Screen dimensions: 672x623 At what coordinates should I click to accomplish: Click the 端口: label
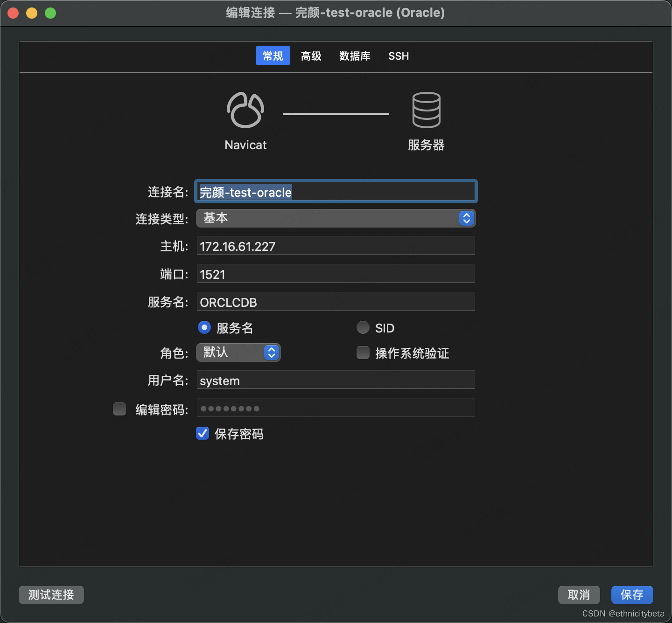pos(174,274)
